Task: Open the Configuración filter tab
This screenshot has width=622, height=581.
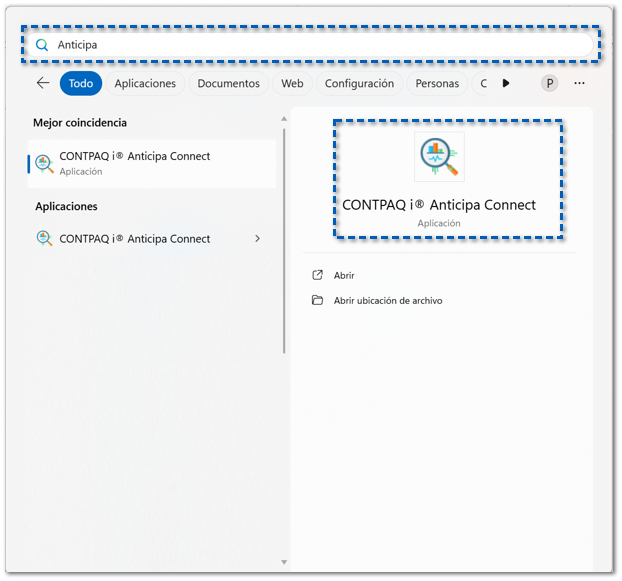Action: [359, 83]
